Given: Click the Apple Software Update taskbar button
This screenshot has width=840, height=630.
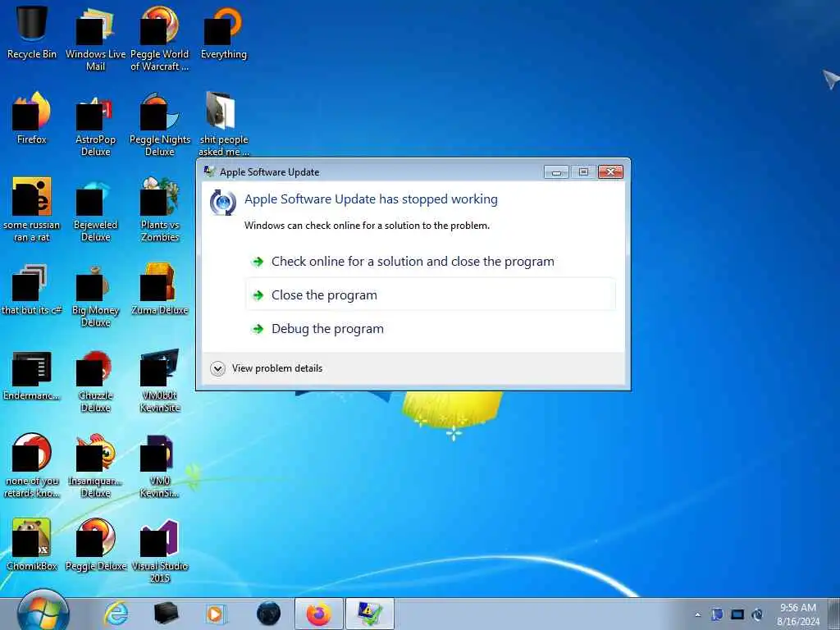Looking at the screenshot, I should point(370,614).
